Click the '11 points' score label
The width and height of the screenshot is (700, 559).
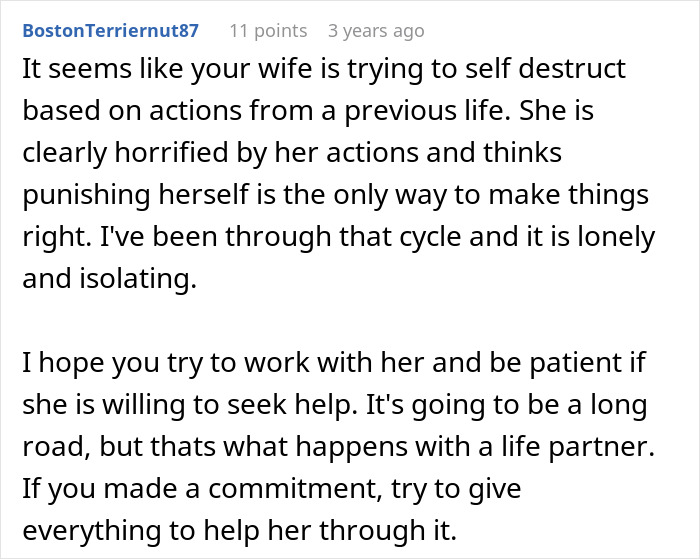268,30
